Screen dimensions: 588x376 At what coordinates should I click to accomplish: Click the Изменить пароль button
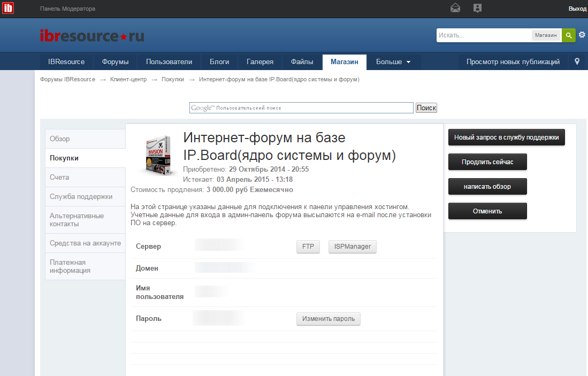point(329,319)
